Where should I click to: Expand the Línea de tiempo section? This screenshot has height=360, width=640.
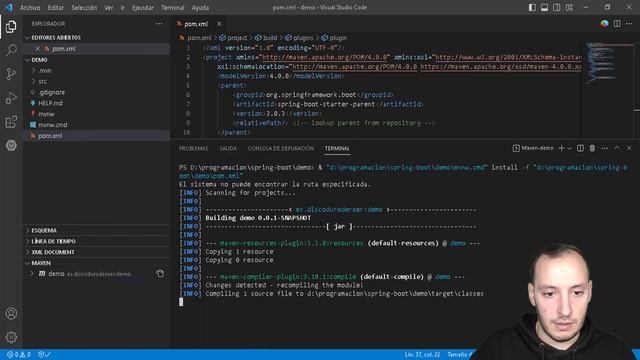pyautogui.click(x=96, y=241)
